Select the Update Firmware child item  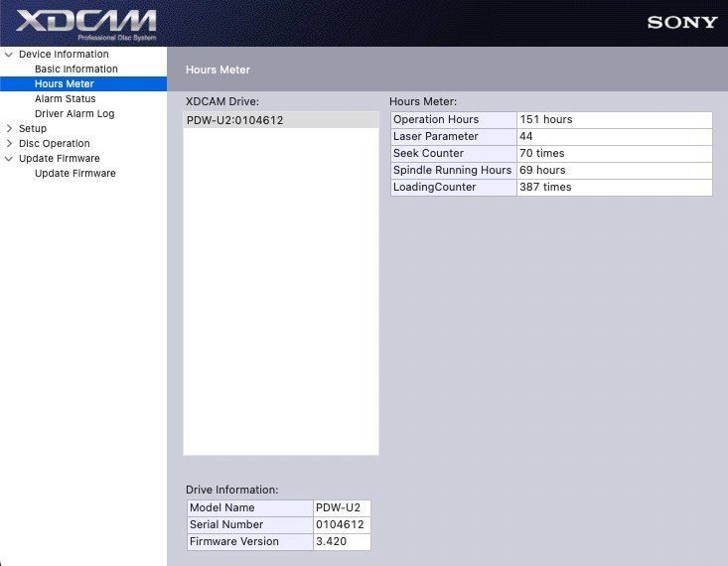coord(74,174)
